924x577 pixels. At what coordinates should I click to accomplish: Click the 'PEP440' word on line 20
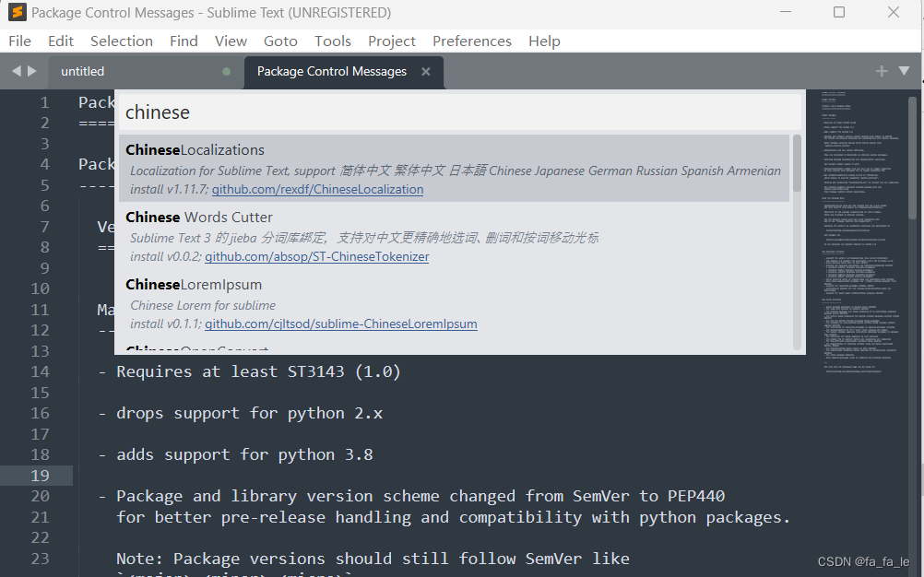pos(696,496)
